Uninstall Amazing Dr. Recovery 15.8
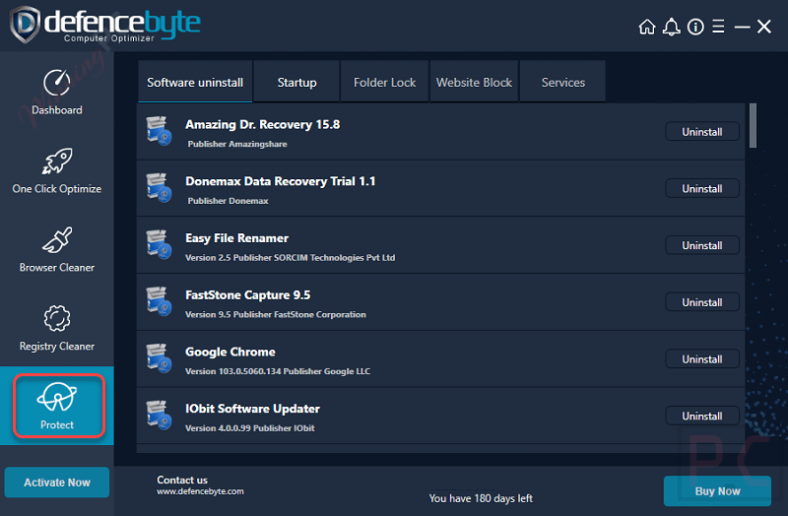Screen dimensions: 788x516 [702, 132]
